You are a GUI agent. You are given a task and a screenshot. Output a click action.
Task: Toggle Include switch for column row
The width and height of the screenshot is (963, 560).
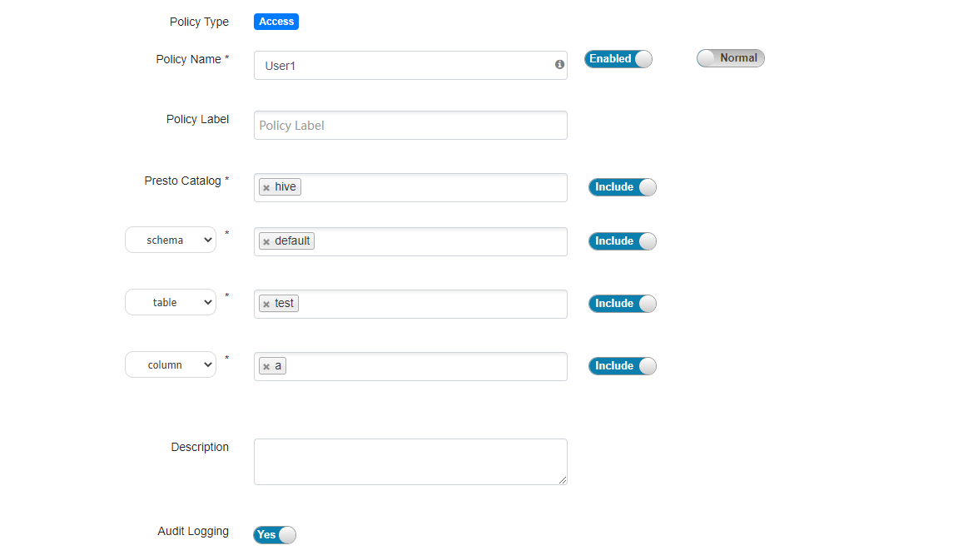pos(622,366)
